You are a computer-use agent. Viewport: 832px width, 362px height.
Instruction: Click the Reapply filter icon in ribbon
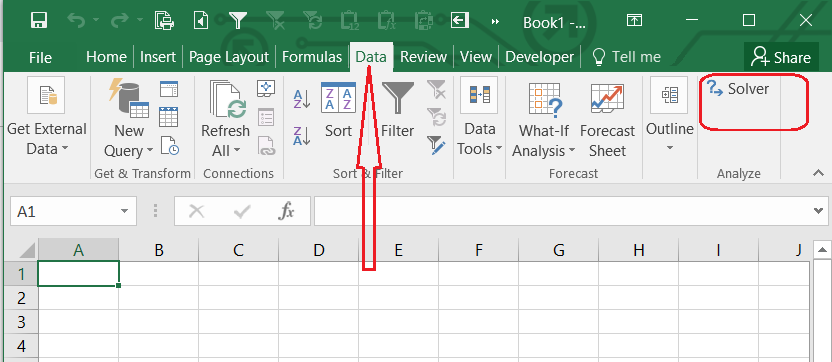click(x=437, y=117)
